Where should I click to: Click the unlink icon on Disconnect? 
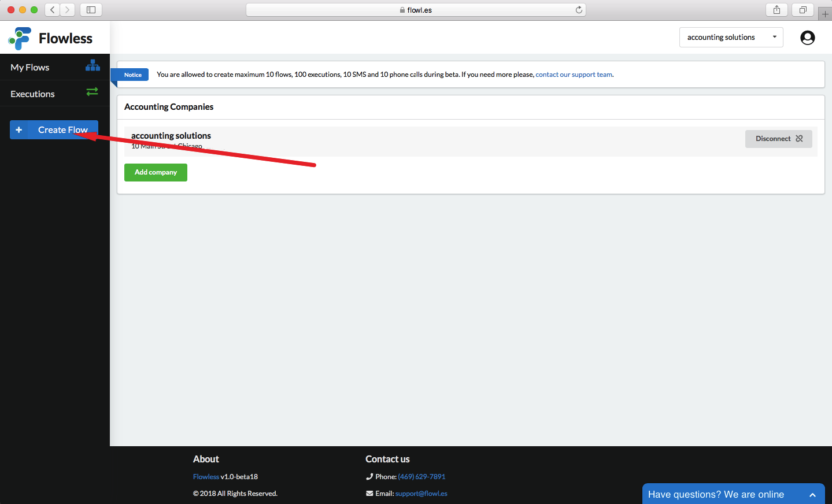coord(799,139)
